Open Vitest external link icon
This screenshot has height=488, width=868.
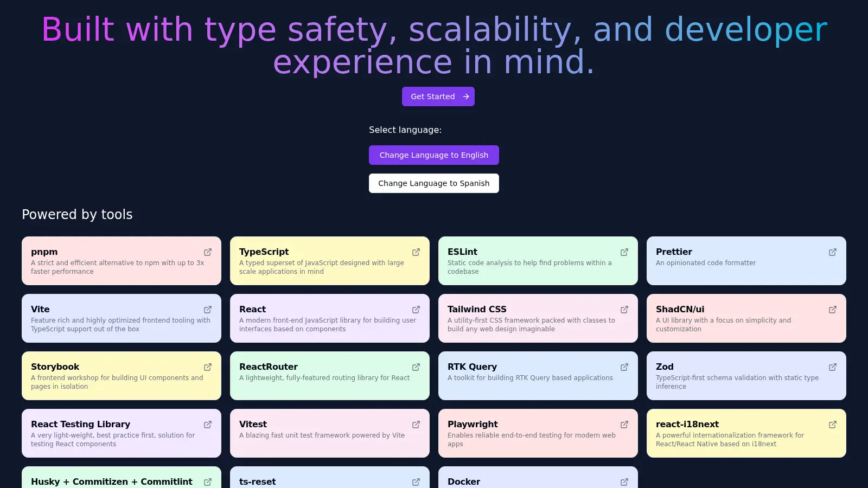416,425
